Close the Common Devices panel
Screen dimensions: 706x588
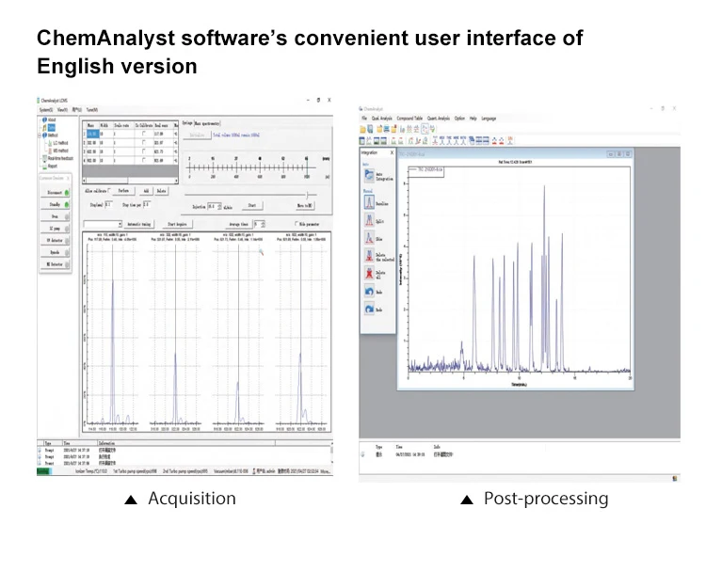68,178
